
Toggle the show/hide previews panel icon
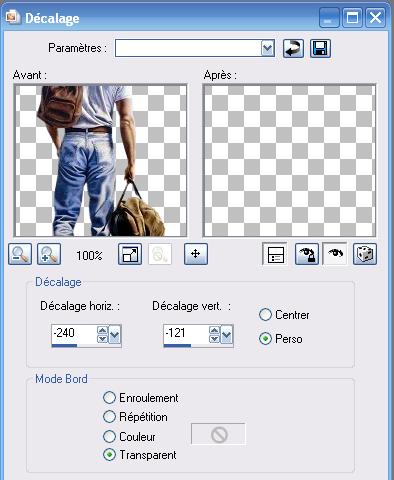pos(275,254)
